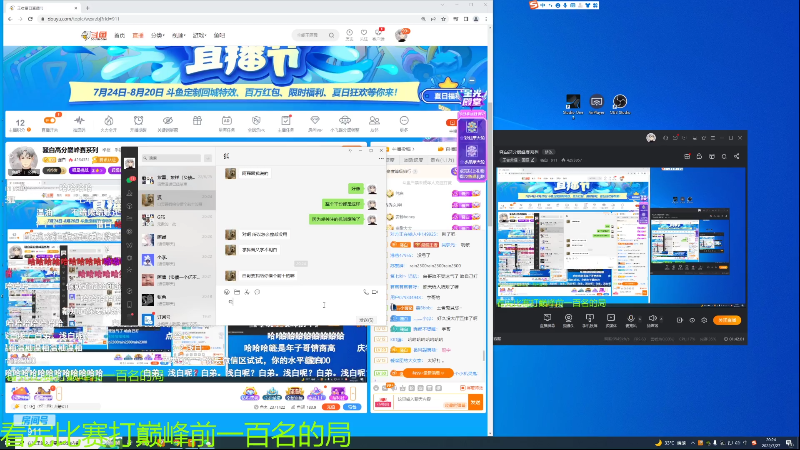Click the Douyu logo
This screenshot has width=800, height=450.
click(94, 35)
